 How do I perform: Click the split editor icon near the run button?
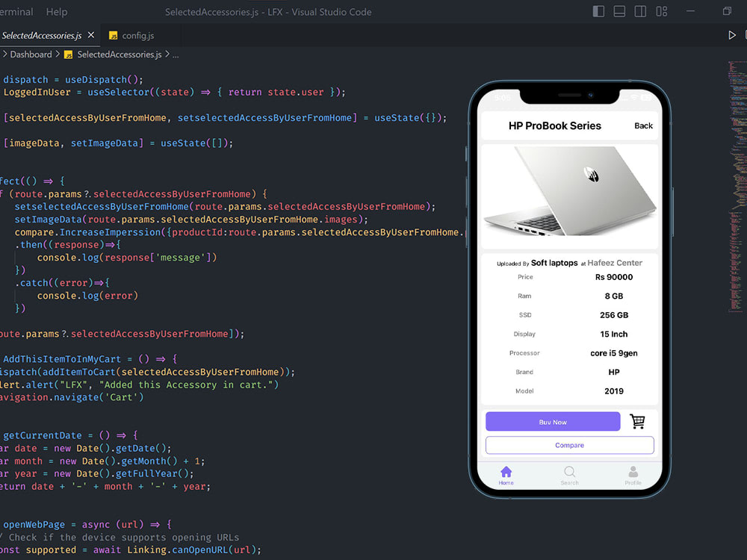745,34
